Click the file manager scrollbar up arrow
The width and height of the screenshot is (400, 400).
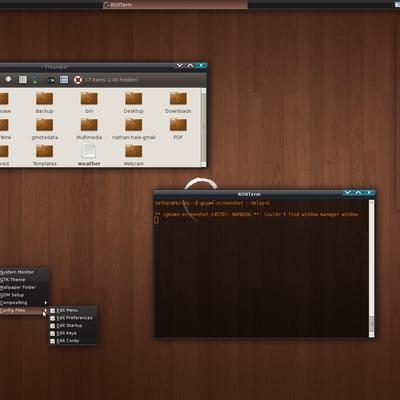click(x=203, y=91)
